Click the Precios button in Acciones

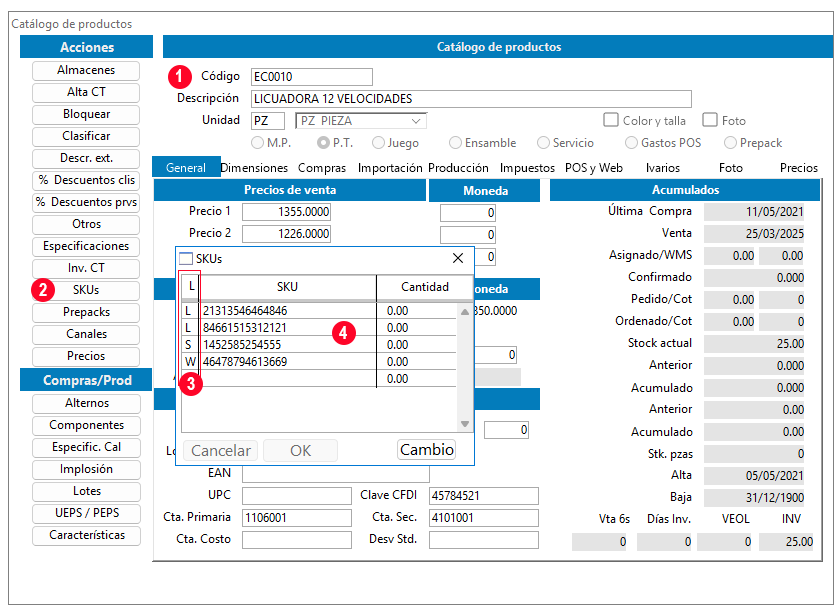coord(86,356)
